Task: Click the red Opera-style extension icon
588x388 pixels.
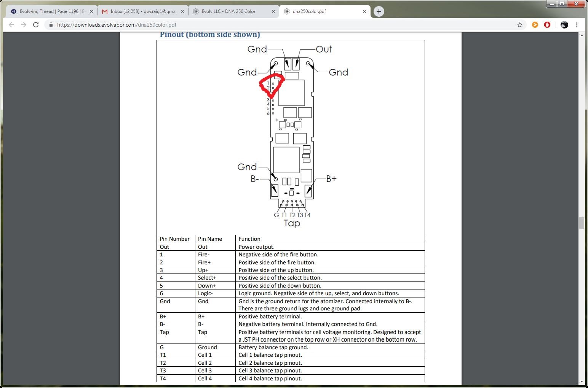Action: coord(547,25)
